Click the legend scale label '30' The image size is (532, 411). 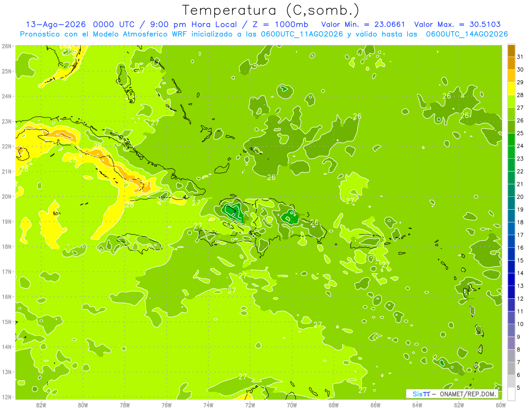coord(520,70)
